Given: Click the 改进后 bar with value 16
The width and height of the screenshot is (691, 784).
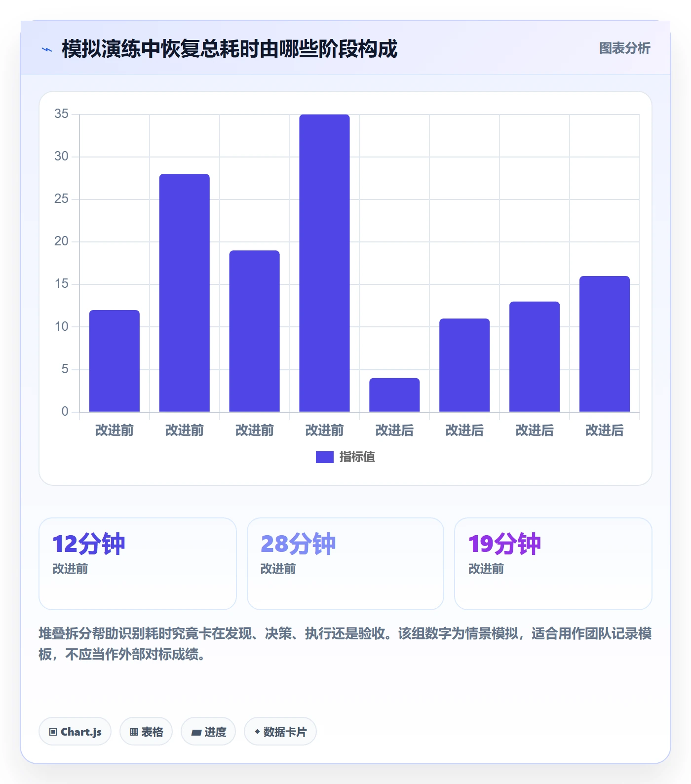Looking at the screenshot, I should [x=605, y=344].
